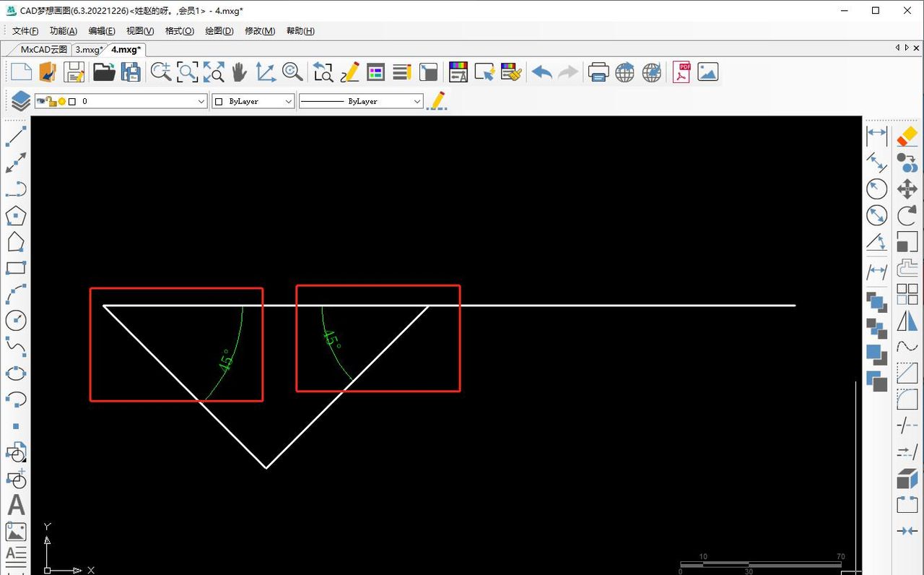924x575 pixels.
Task: Click the Image export icon beside PDF
Action: click(x=707, y=72)
